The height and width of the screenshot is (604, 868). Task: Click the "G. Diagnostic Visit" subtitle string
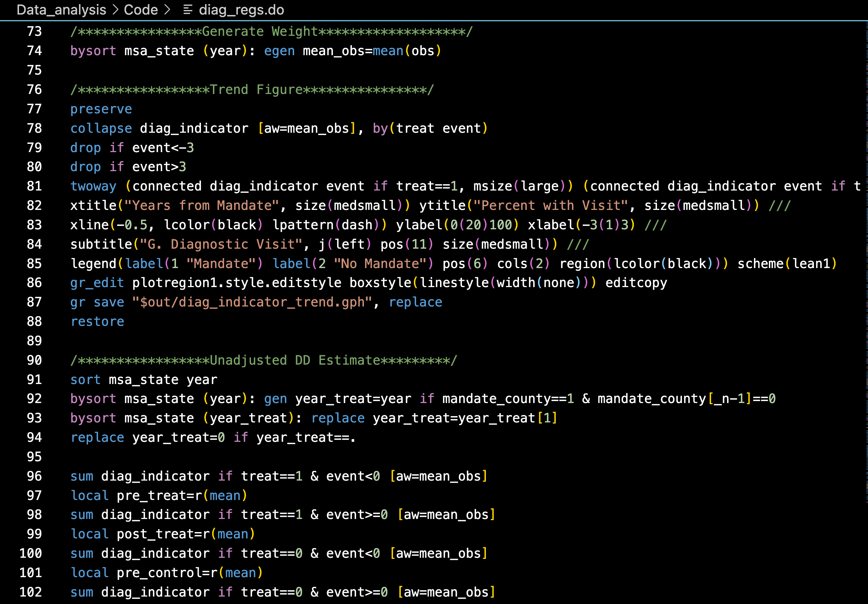pos(221,244)
